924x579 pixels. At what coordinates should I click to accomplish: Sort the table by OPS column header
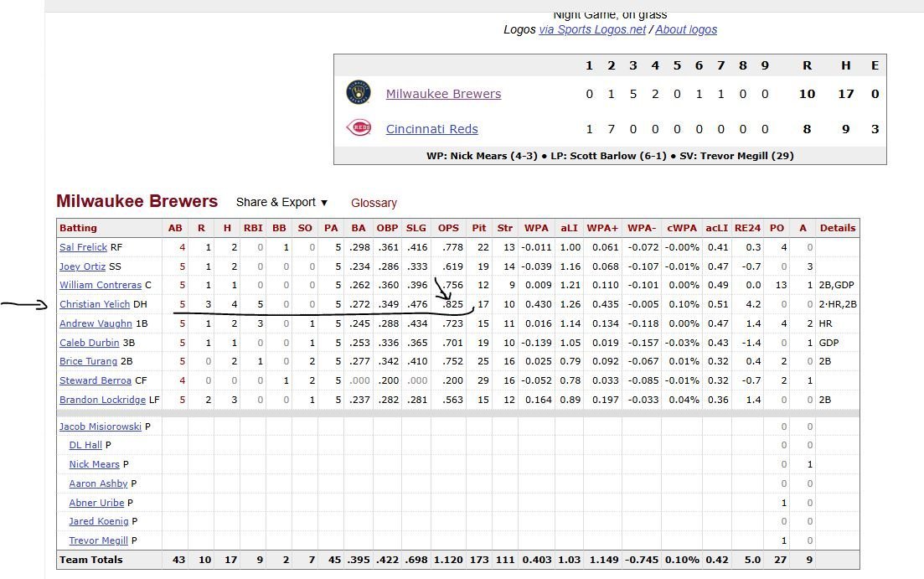[448, 228]
